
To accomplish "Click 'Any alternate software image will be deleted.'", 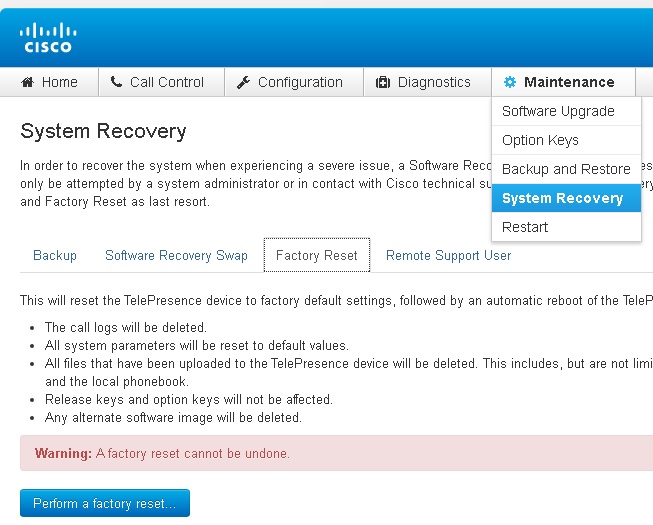I will (x=173, y=418).
